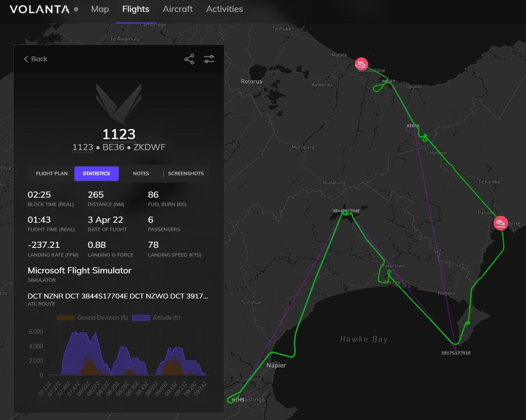Click the 6 passengers value
The height and width of the screenshot is (420, 526).
pyautogui.click(x=151, y=220)
